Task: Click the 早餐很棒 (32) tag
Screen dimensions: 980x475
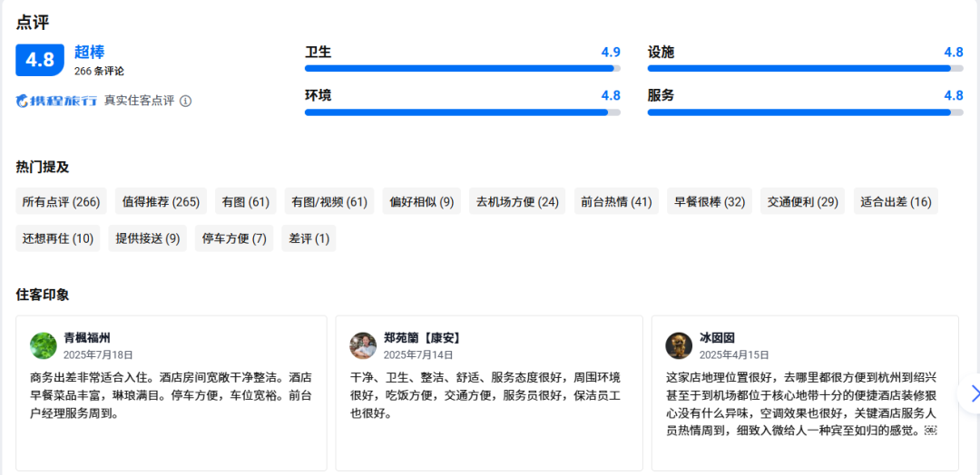Action: (710, 201)
